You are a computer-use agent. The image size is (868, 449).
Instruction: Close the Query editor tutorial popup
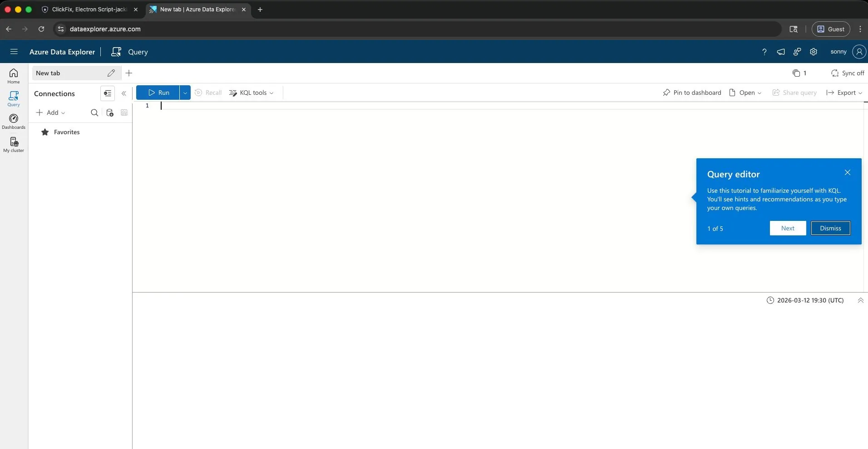[x=848, y=172]
